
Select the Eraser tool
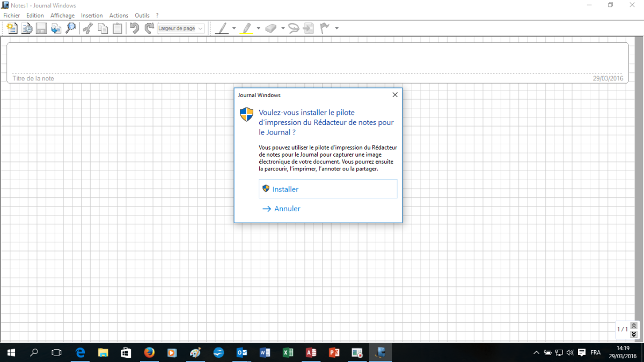[x=271, y=28]
